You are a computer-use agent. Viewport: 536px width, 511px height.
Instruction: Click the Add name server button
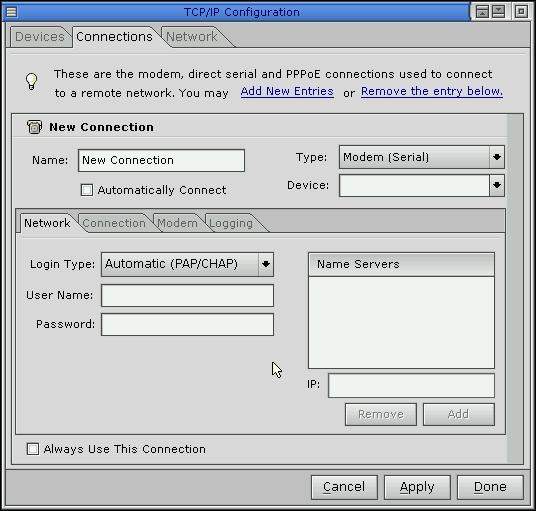(459, 414)
